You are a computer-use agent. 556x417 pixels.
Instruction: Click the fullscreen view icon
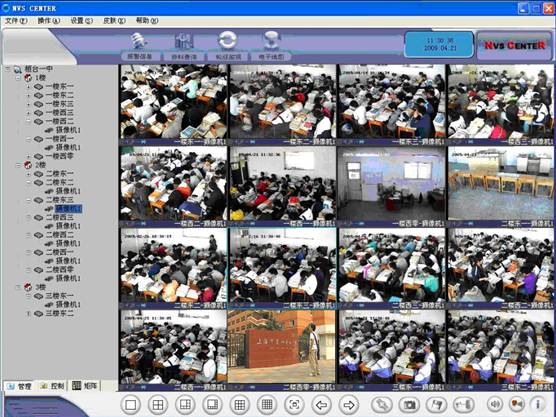294,405
